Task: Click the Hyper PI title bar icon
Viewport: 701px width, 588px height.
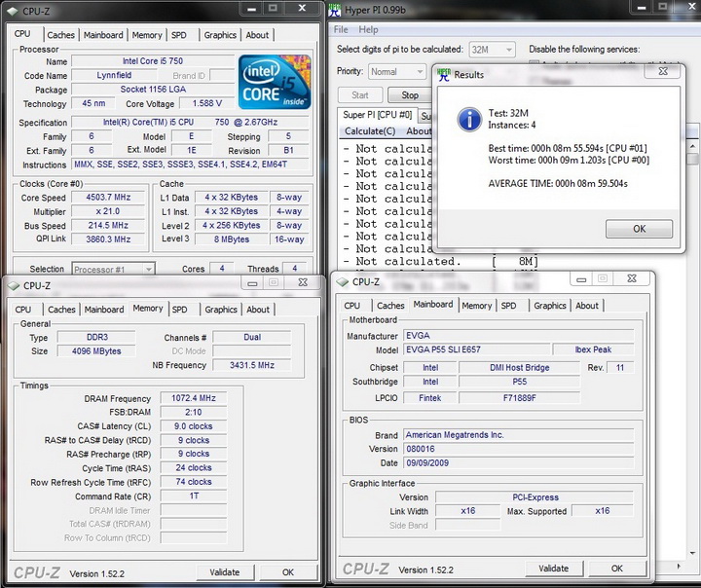Action: pyautogui.click(x=334, y=10)
